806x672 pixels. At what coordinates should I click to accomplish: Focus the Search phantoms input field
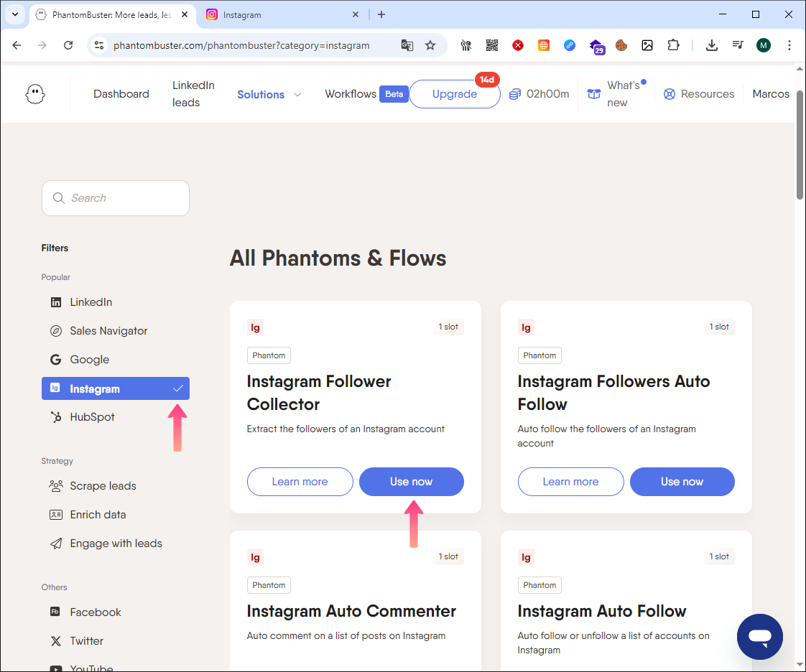pos(116,198)
